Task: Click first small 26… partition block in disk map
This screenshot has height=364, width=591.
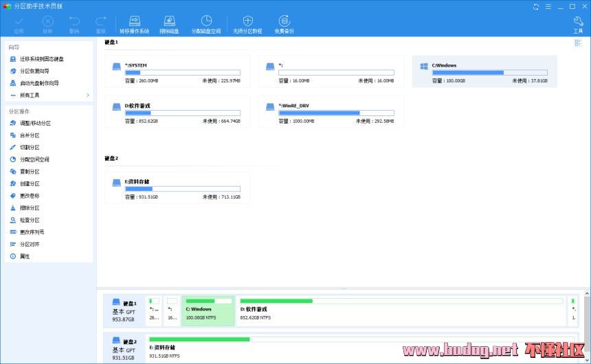Action: coord(154,311)
